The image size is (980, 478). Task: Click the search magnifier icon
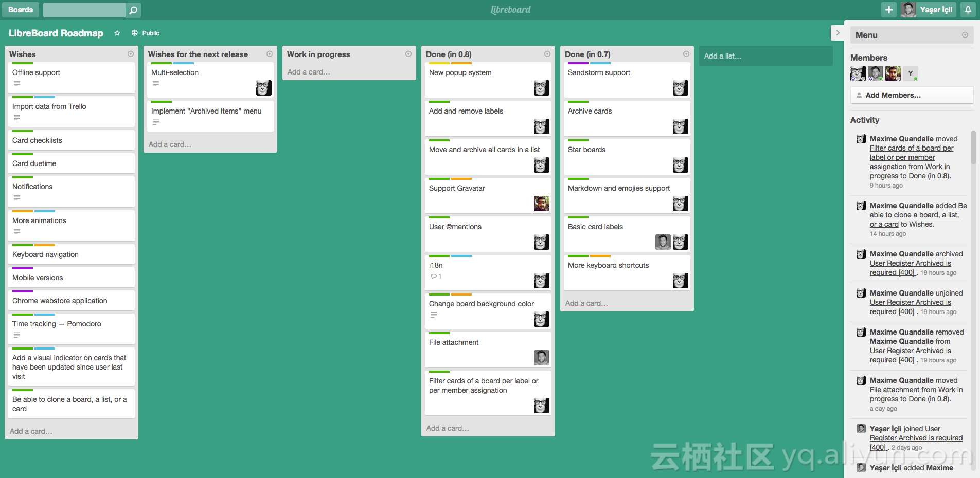click(133, 10)
